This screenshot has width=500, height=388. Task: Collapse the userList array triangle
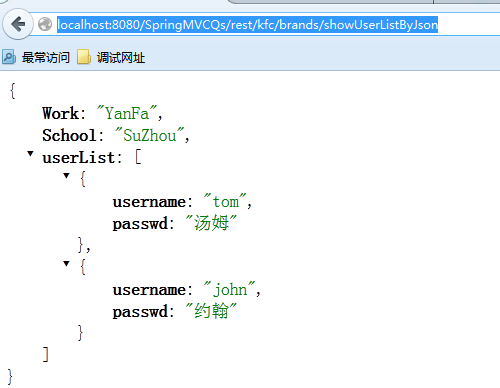(x=30, y=154)
